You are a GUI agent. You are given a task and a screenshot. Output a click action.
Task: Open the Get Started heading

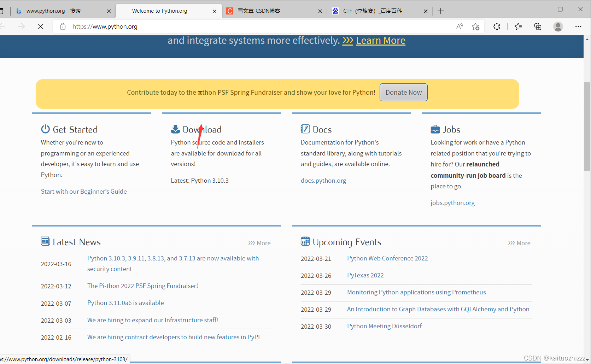point(75,130)
